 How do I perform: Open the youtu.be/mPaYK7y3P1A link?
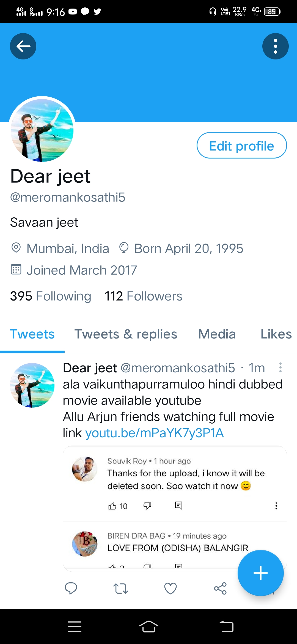[154, 433]
